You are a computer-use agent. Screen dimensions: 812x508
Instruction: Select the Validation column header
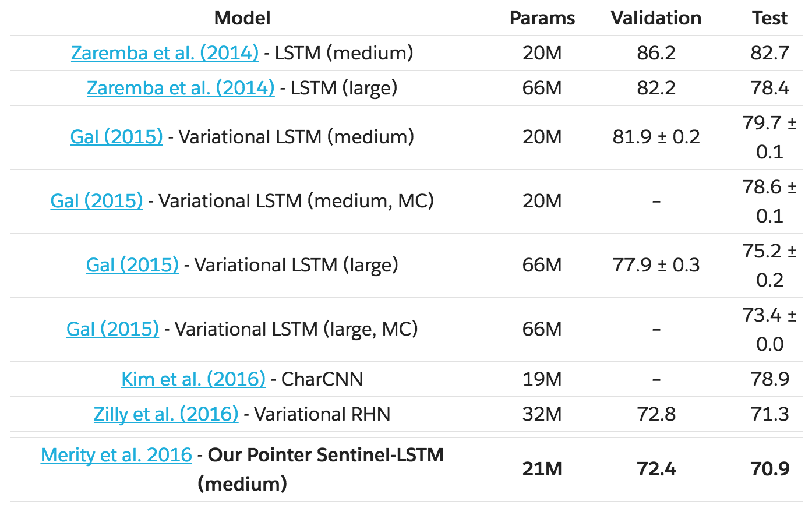(x=656, y=18)
